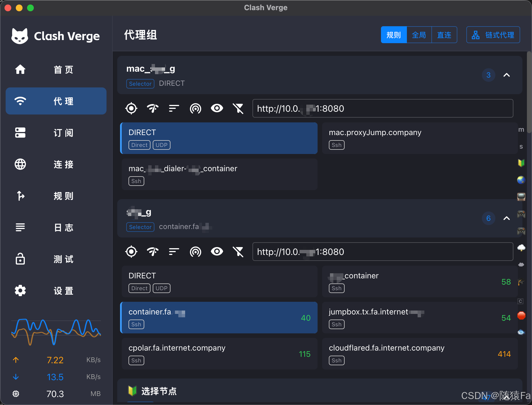Toggle eye display icon in mac group toolbar

tap(217, 108)
